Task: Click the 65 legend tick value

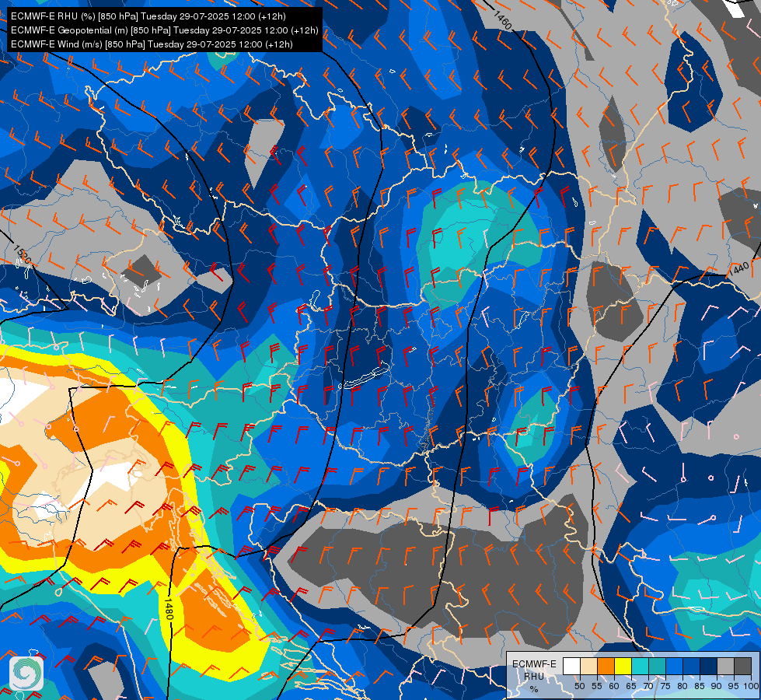Action: (x=631, y=686)
